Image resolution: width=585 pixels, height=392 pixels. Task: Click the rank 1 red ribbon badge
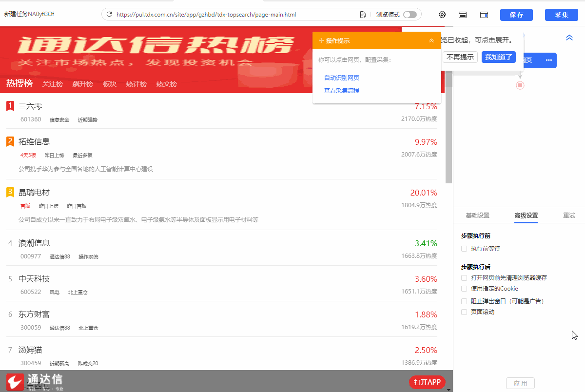[10, 106]
